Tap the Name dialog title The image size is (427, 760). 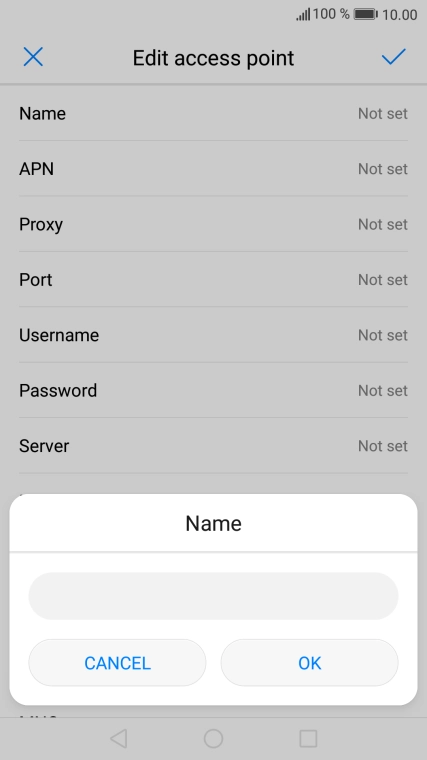(x=213, y=523)
